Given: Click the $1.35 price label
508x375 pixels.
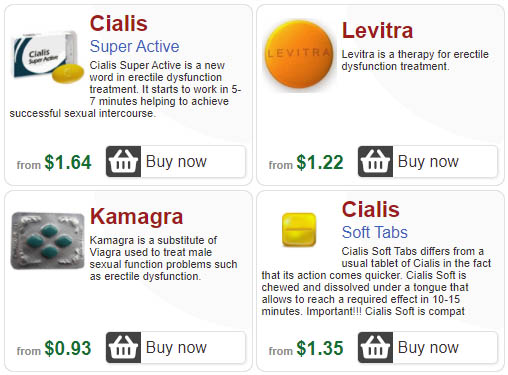Looking at the screenshot, I should click(x=320, y=348).
